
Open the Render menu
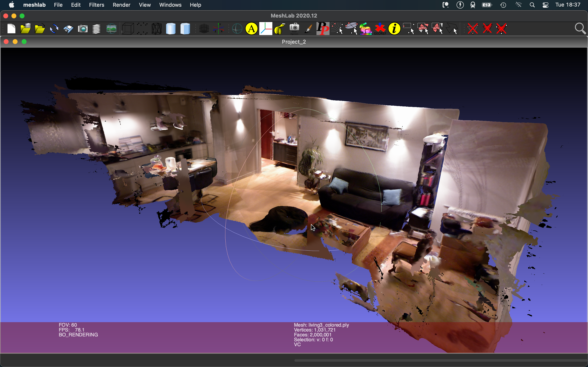[121, 5]
